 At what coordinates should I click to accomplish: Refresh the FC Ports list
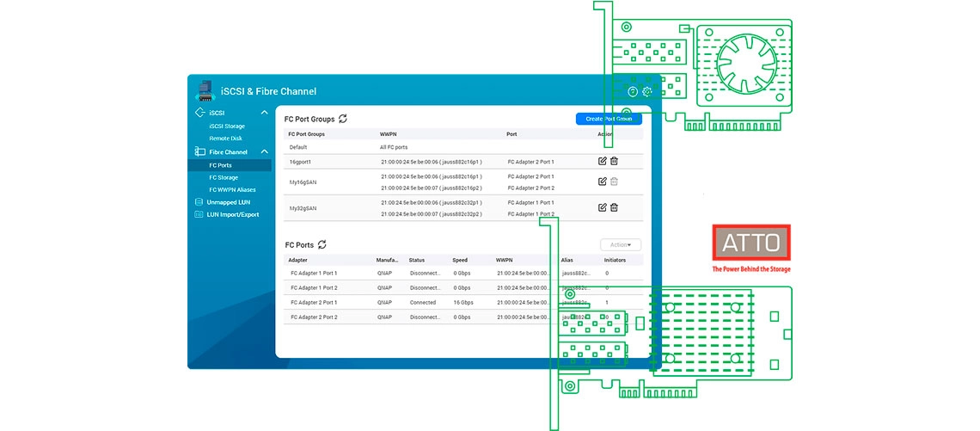click(322, 244)
